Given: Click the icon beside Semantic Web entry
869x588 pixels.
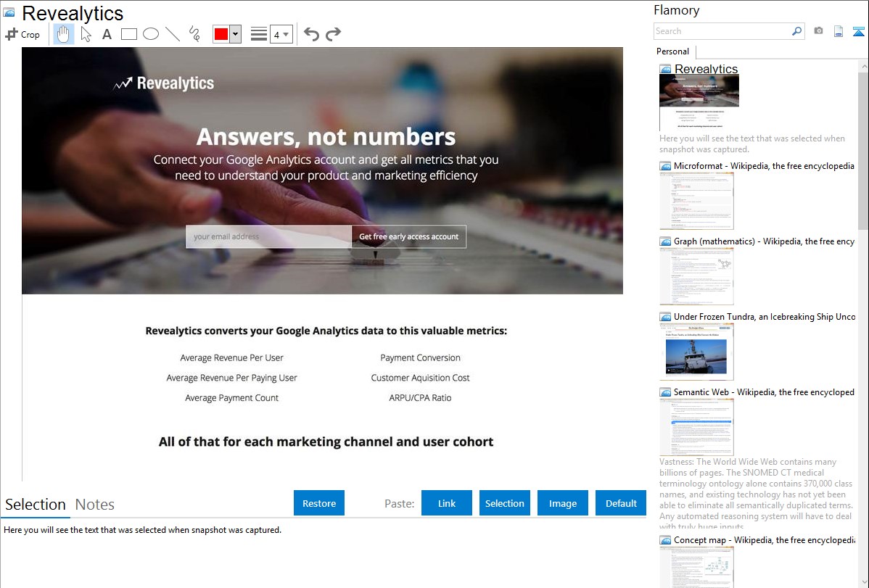Looking at the screenshot, I should pyautogui.click(x=665, y=392).
